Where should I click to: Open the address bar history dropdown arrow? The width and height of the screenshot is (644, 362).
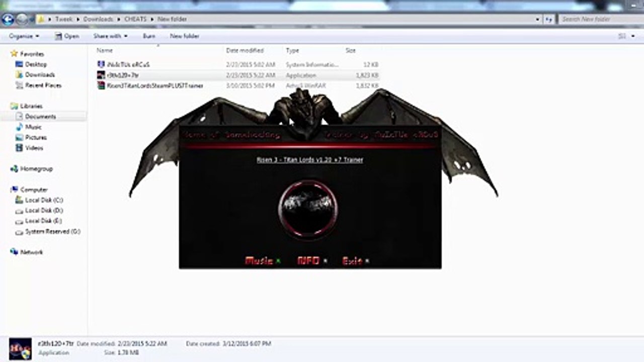[538, 19]
